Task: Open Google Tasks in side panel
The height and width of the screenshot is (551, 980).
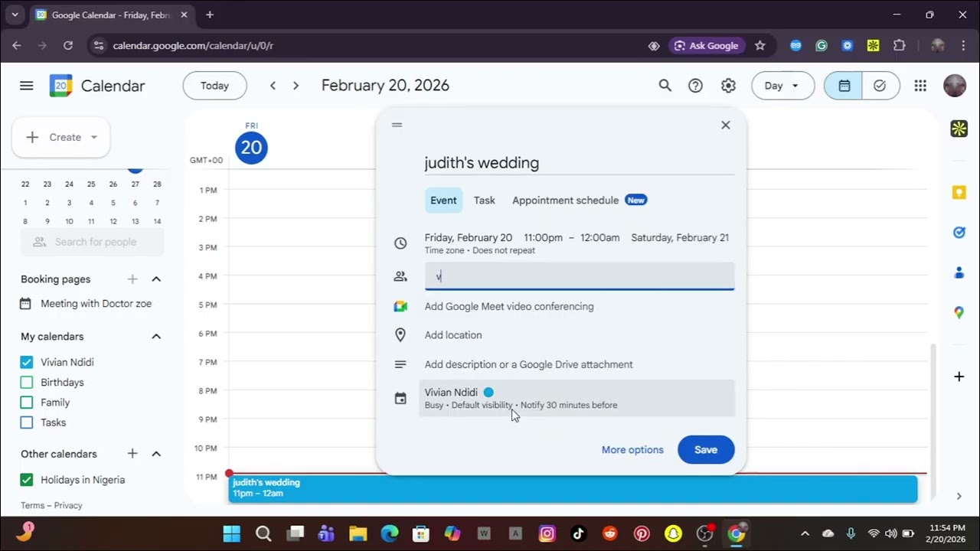Action: click(959, 233)
